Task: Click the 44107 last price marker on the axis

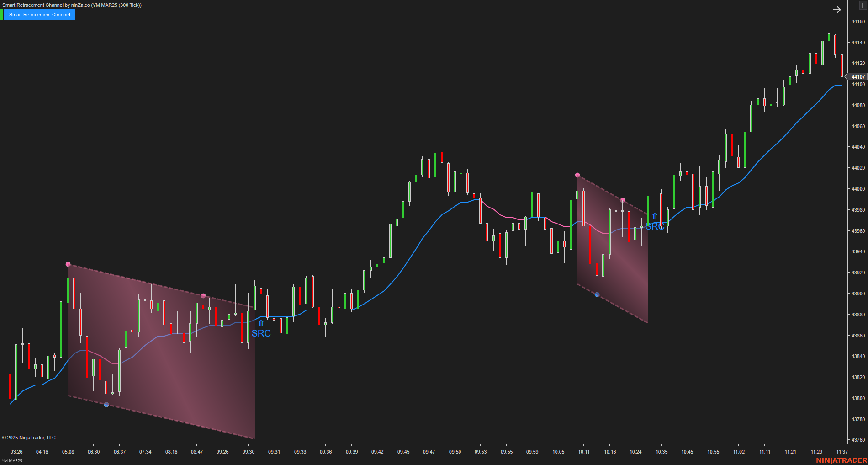Action: (x=857, y=77)
